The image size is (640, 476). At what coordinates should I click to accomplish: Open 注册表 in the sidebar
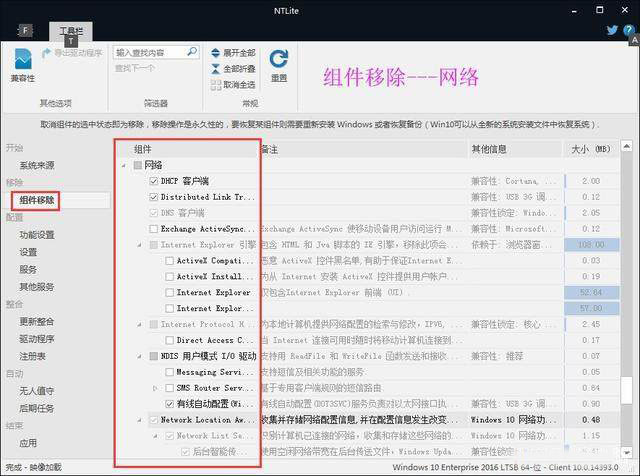(x=32, y=356)
